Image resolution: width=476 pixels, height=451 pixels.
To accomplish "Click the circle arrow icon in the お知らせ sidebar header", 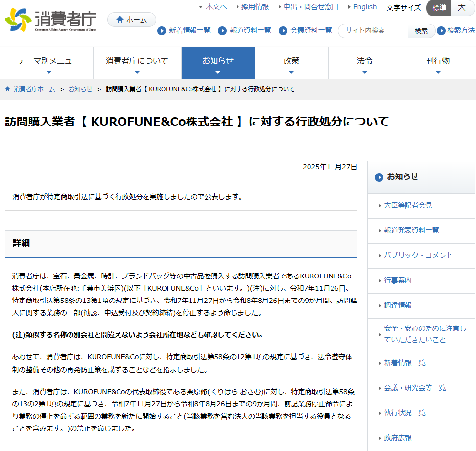I will (x=379, y=177).
